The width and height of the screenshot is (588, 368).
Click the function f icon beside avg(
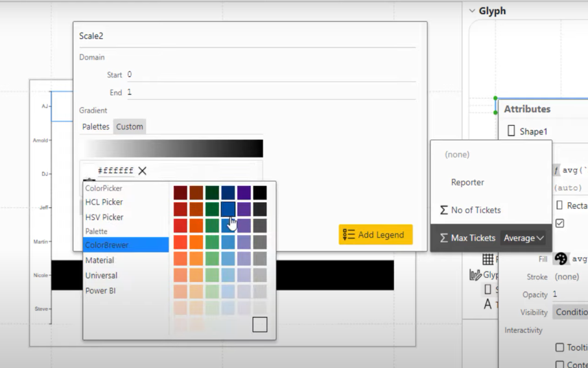[556, 170]
